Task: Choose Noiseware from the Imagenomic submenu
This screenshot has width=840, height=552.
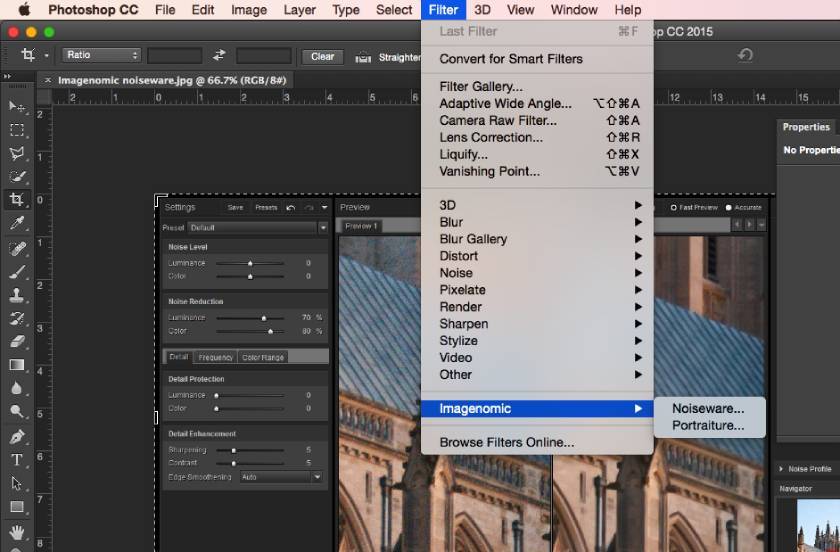Action: click(x=708, y=408)
